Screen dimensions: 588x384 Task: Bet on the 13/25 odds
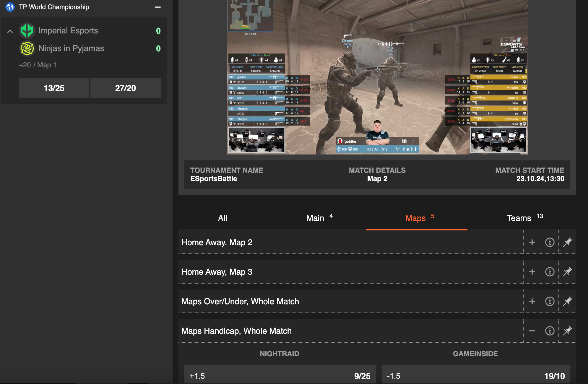point(54,88)
